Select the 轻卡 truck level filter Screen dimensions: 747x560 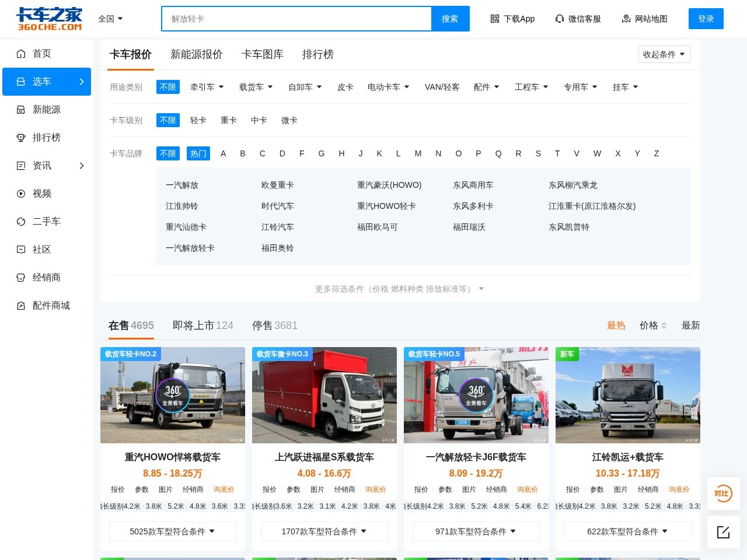[x=198, y=120]
